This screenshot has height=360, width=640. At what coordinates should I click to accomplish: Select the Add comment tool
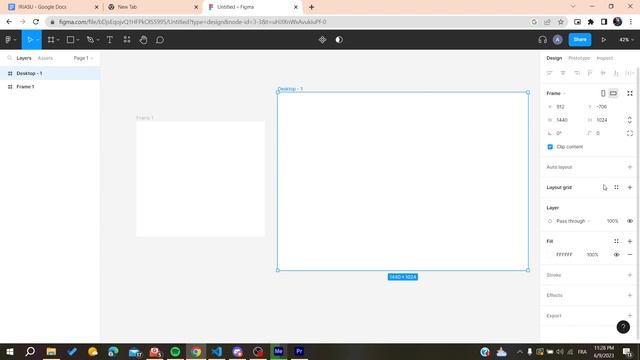[x=160, y=40]
